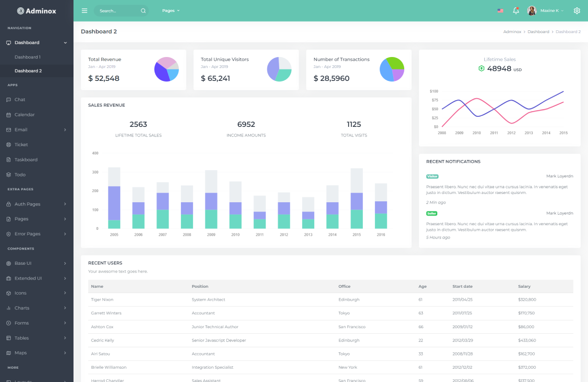Open the notifications bell icon
This screenshot has height=382, width=588.
pos(516,11)
